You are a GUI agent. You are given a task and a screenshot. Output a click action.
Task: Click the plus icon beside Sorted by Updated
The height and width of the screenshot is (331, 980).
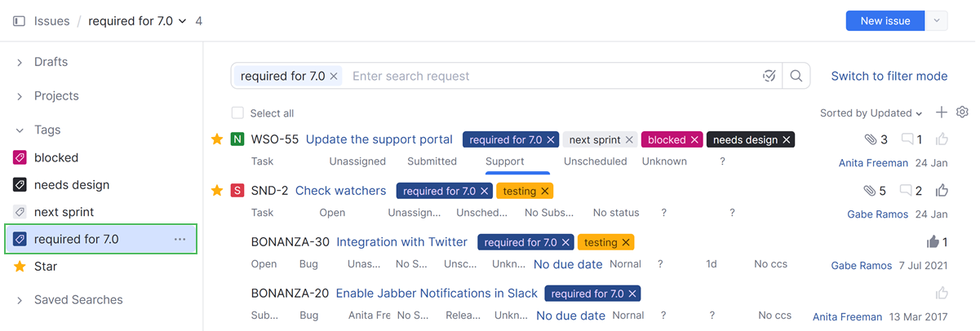(x=942, y=113)
